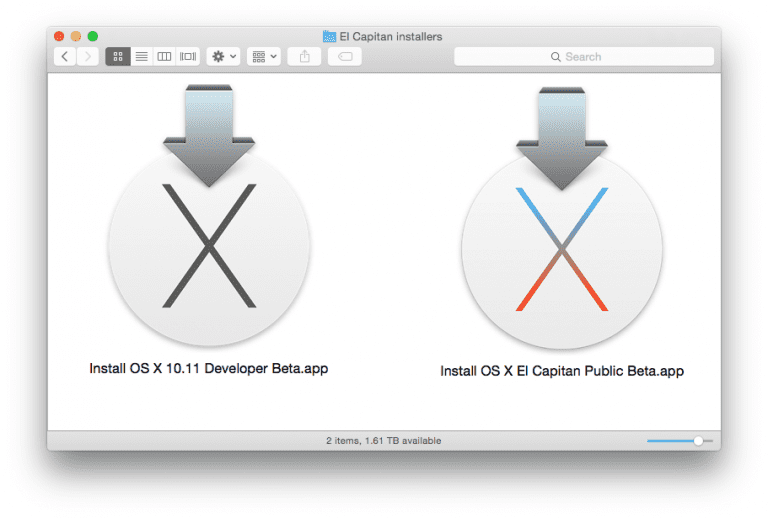
Task: Zoom the window with the green button
Action: (93, 36)
